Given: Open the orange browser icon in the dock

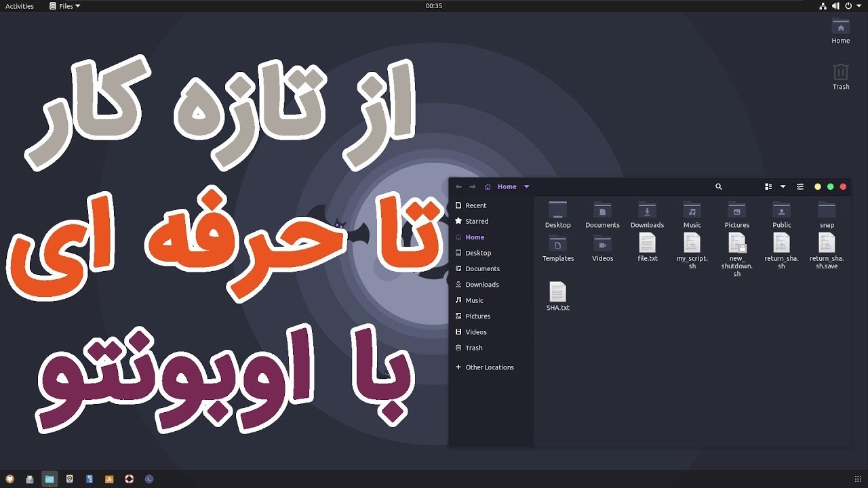Looking at the screenshot, I should click(x=9, y=479).
